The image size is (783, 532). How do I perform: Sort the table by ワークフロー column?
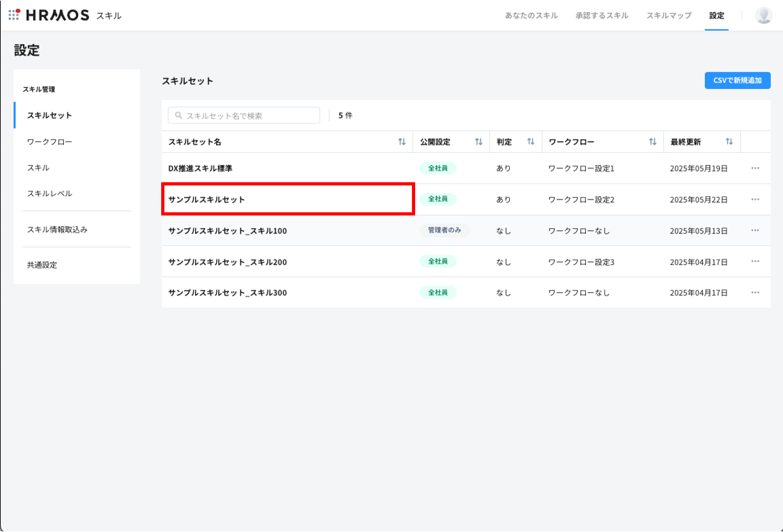[652, 142]
